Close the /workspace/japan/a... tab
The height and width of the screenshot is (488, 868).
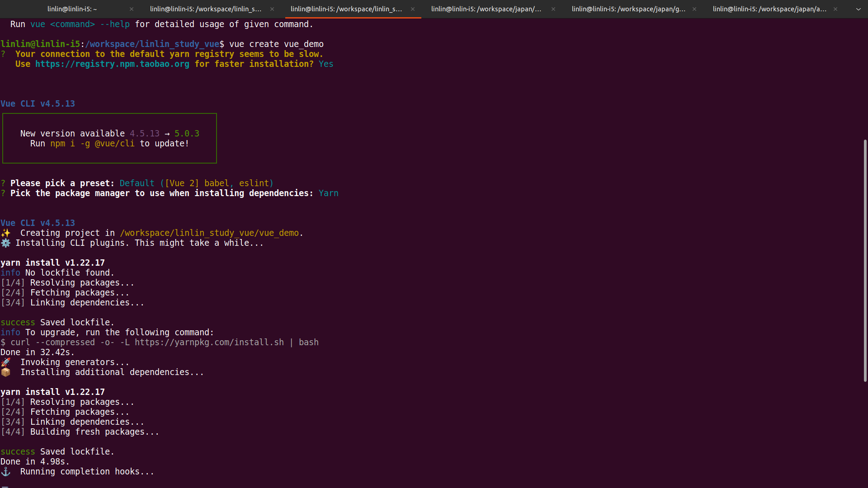click(x=835, y=9)
